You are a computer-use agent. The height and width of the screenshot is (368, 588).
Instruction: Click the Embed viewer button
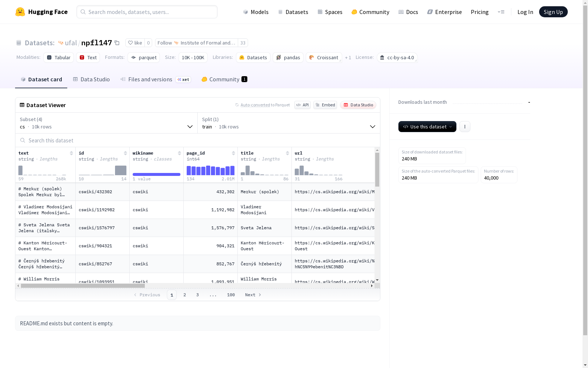(325, 105)
